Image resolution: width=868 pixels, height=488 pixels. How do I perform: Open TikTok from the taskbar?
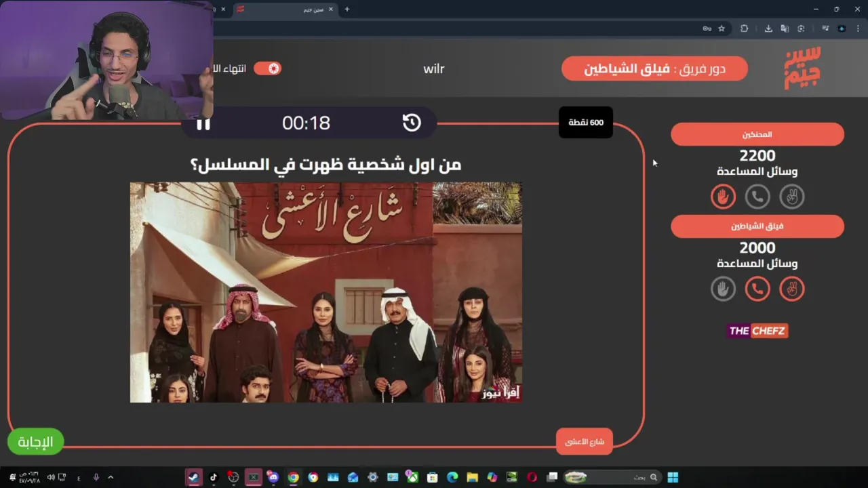(213, 477)
